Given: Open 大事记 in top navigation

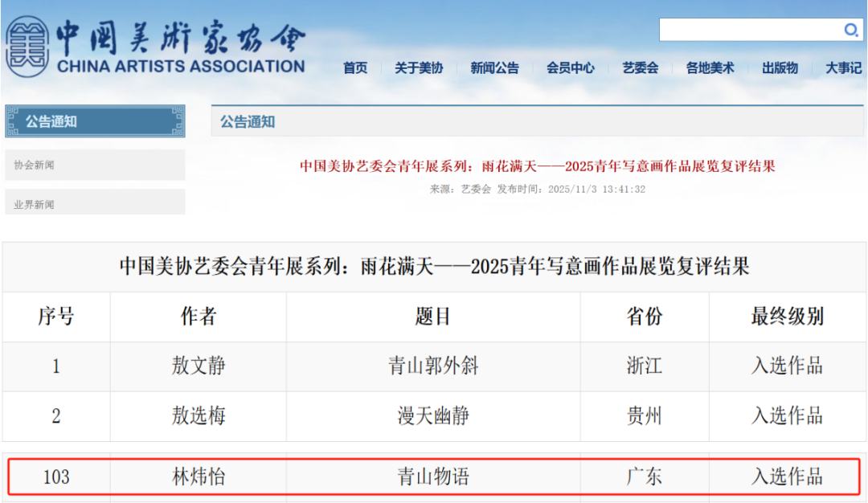Looking at the screenshot, I should [843, 68].
